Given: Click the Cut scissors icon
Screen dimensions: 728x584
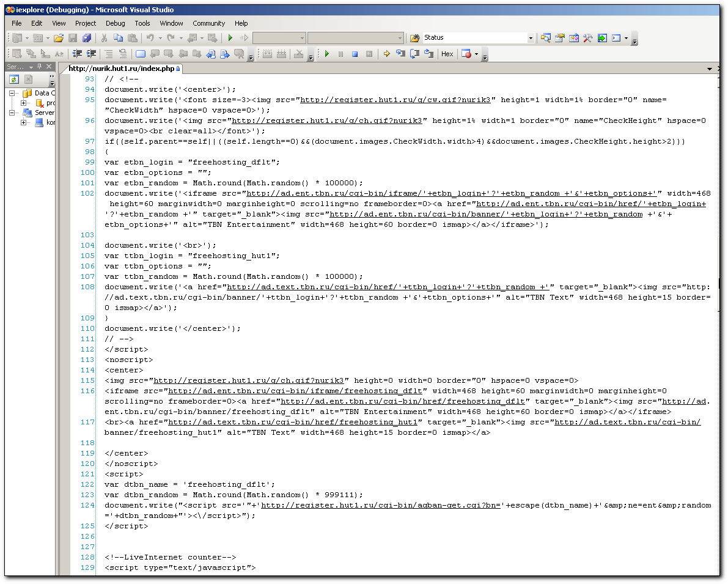Looking at the screenshot, I should coord(104,38).
